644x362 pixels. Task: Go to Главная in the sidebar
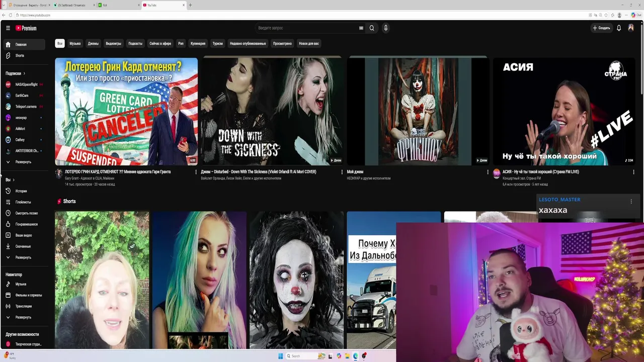pyautogui.click(x=24, y=44)
